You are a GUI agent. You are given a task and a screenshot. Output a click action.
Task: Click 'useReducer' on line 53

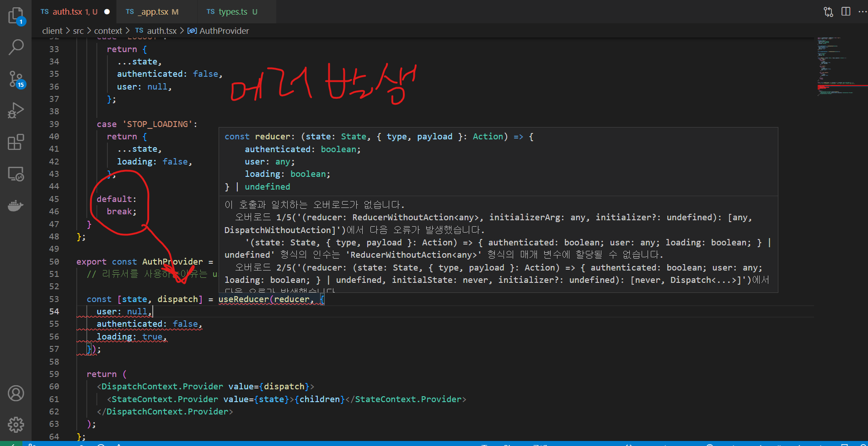[x=243, y=299]
